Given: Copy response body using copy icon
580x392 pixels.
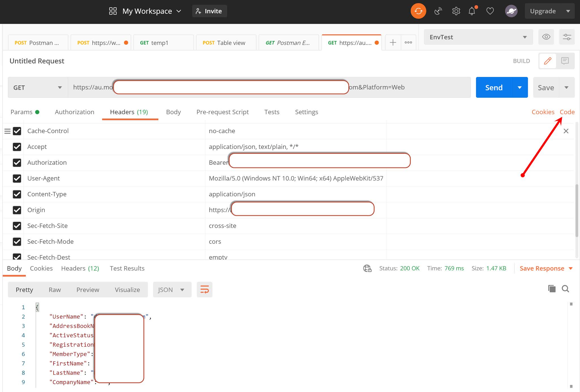Looking at the screenshot, I should (551, 289).
